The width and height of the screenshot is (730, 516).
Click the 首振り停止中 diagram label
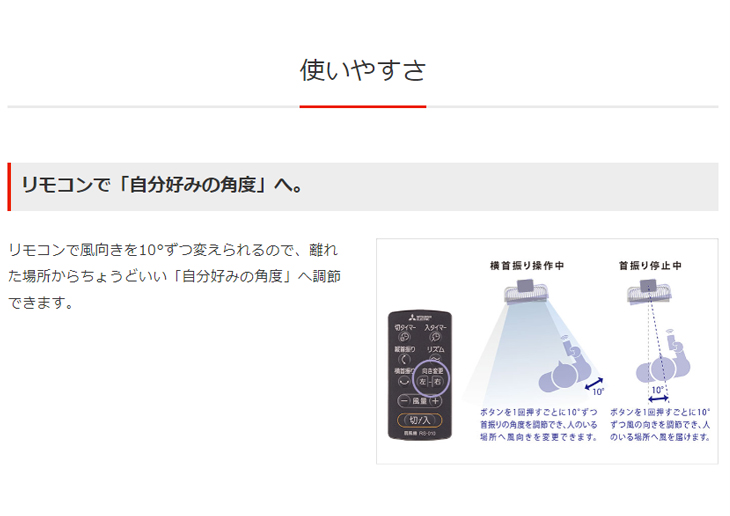click(650, 265)
